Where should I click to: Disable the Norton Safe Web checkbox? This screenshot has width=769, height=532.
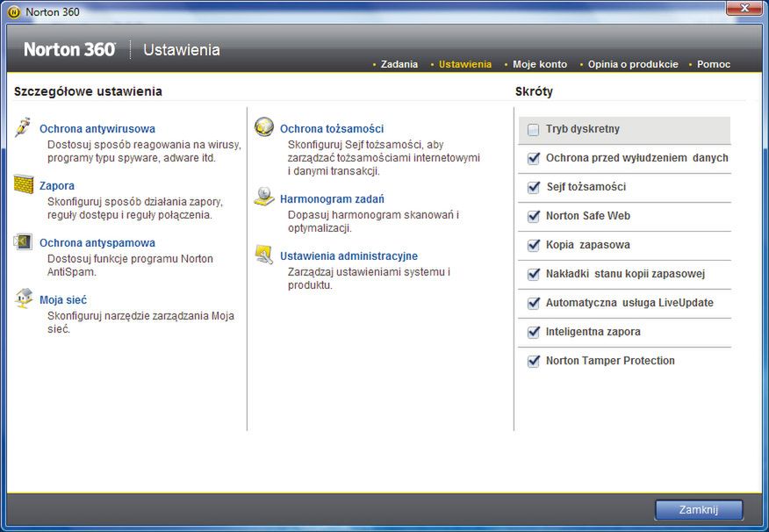pos(534,216)
